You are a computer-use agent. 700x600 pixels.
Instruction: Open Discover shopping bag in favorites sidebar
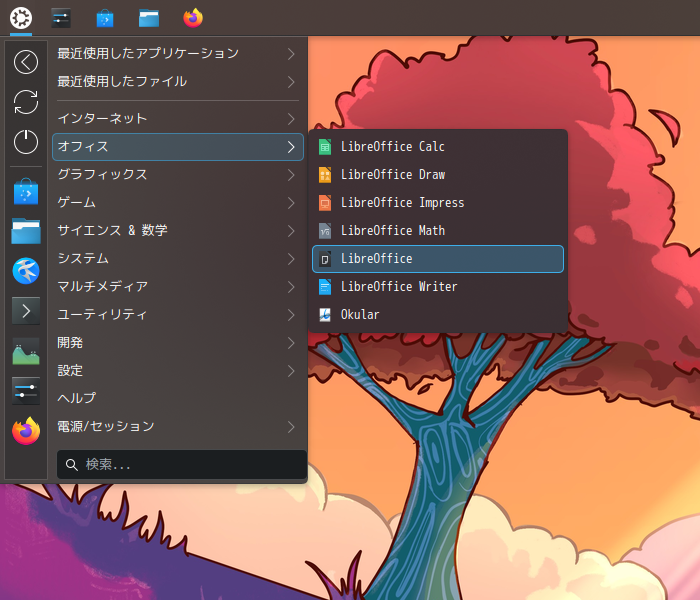[x=26, y=192]
